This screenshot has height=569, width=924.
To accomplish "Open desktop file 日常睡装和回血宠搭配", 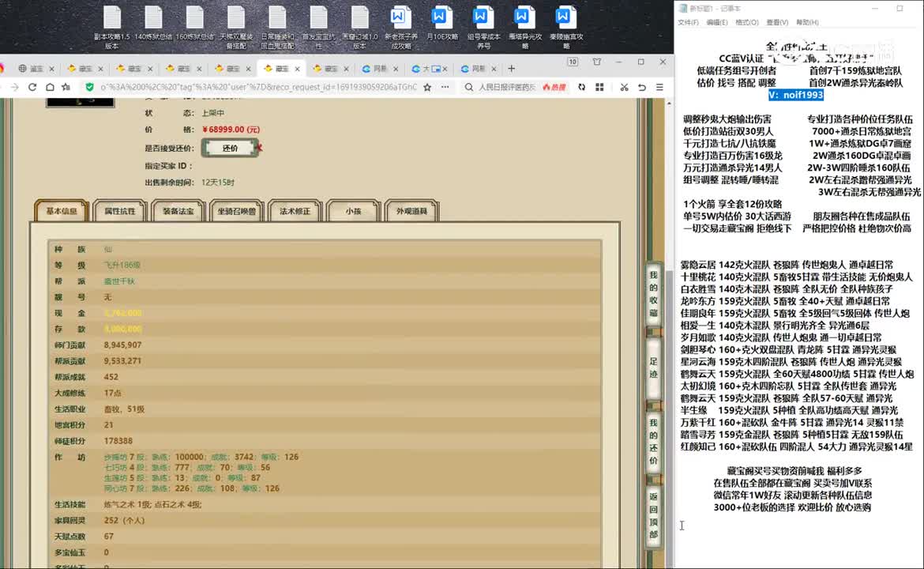I will (277, 27).
